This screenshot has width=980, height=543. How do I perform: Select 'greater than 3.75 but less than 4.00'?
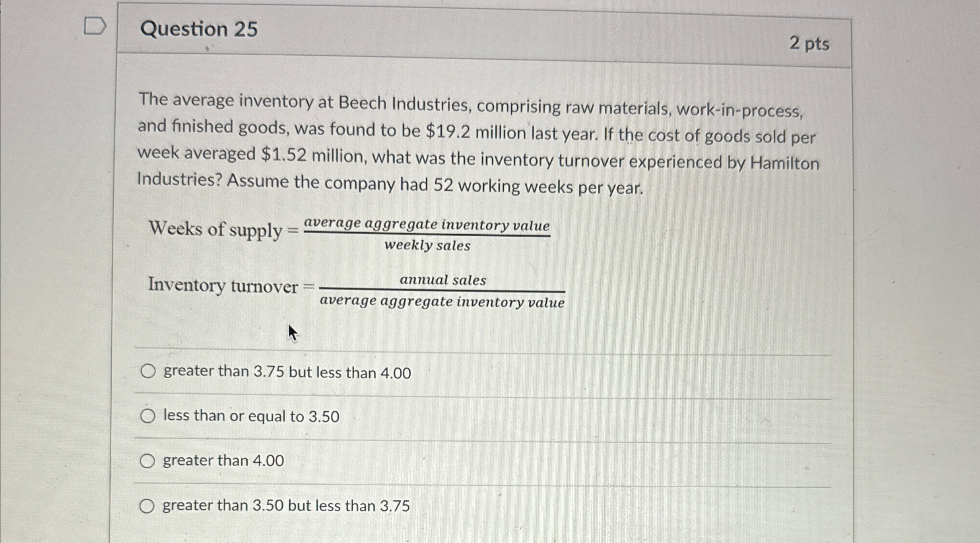coord(149,371)
